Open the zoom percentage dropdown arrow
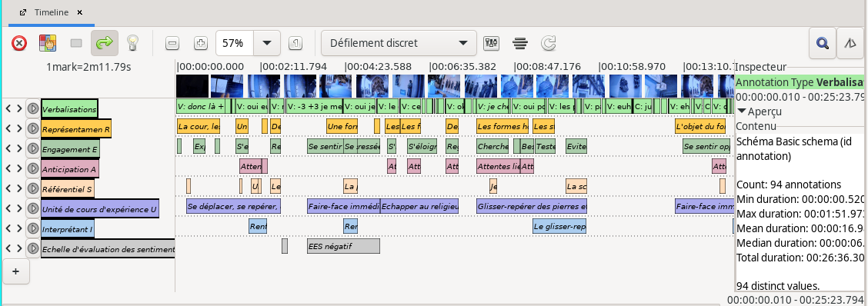 pos(267,43)
